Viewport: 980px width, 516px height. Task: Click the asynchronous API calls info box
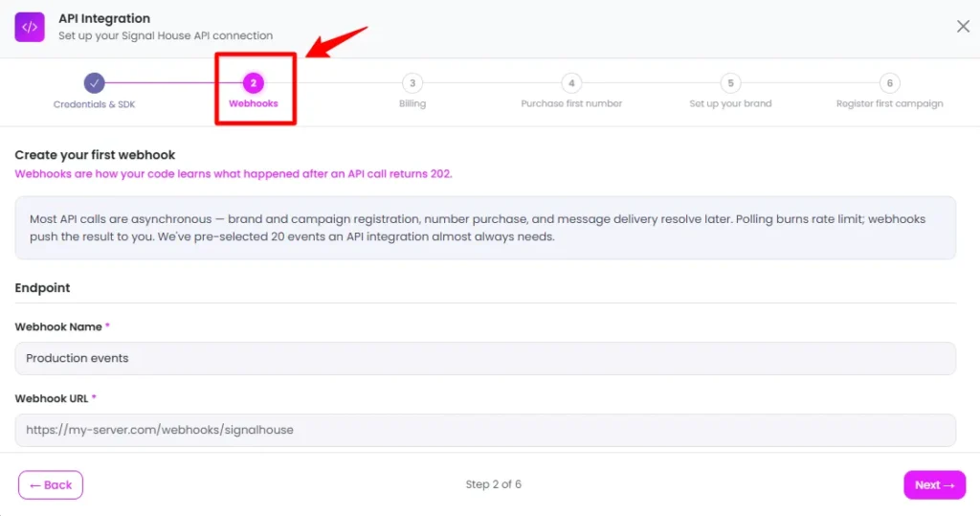[x=485, y=228]
